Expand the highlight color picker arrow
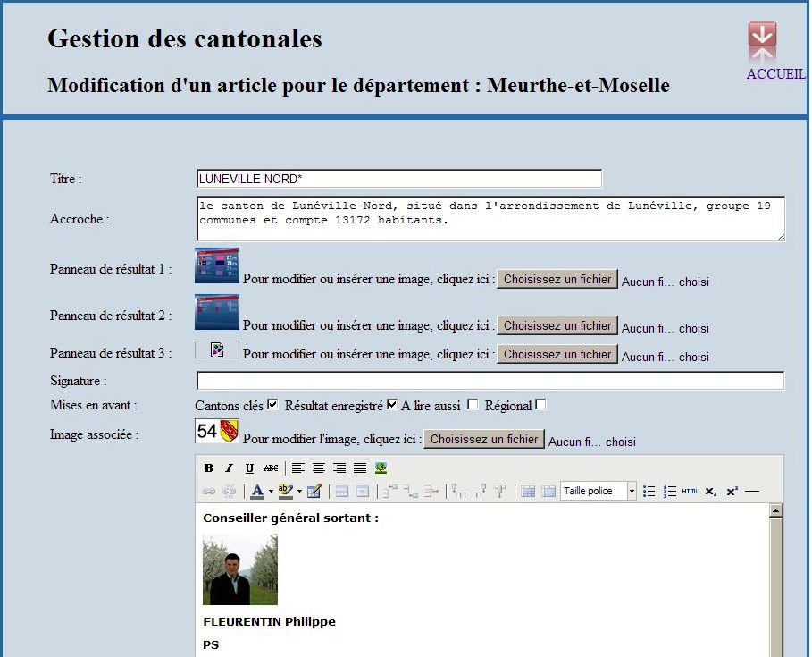 click(299, 491)
